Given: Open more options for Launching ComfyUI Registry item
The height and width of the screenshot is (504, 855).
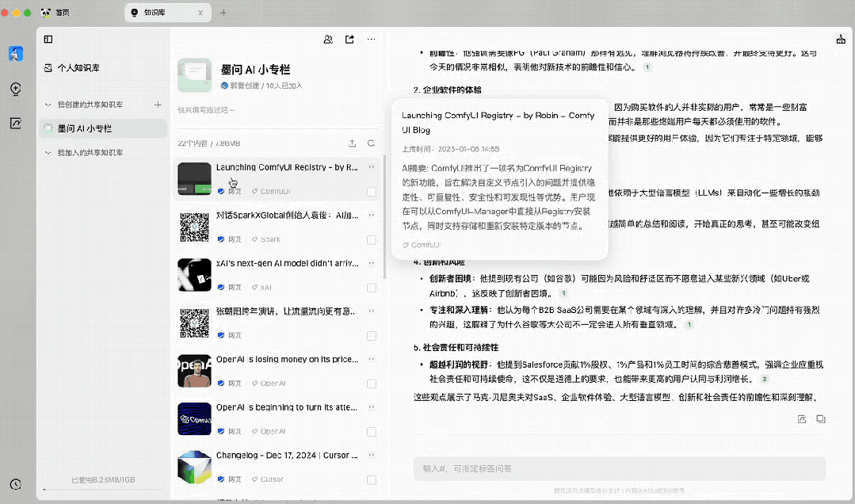Looking at the screenshot, I should coord(372,167).
